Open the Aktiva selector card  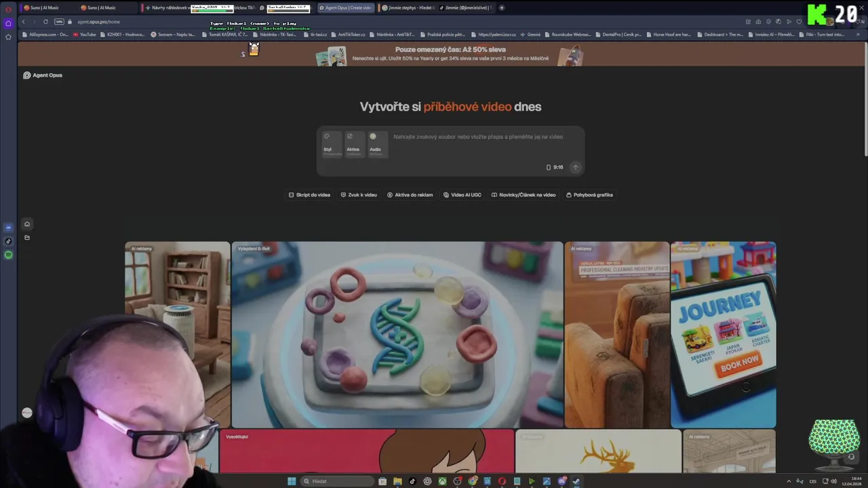tap(355, 144)
